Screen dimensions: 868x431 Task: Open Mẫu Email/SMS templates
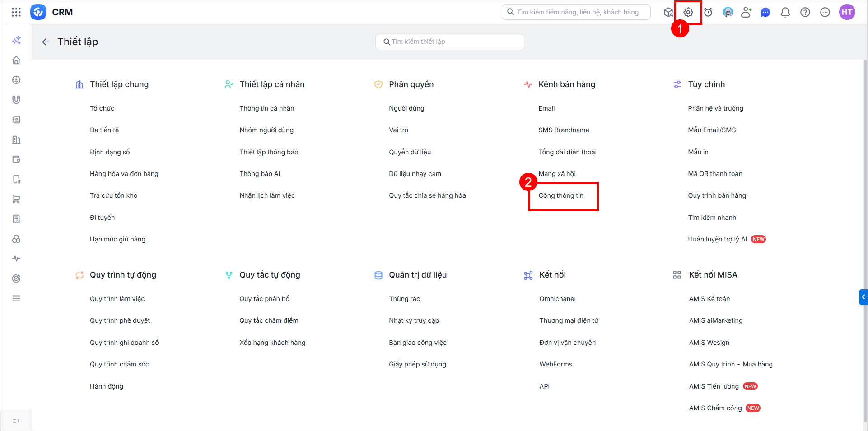tap(712, 130)
